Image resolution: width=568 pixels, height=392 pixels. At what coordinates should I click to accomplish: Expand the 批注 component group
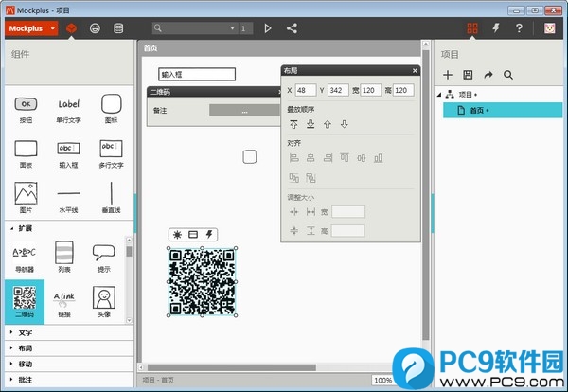[x=69, y=380]
